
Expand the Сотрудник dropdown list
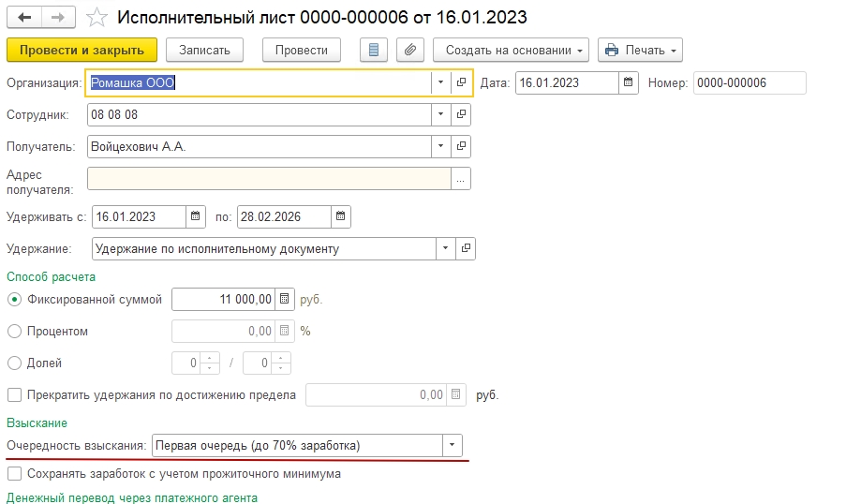click(440, 114)
